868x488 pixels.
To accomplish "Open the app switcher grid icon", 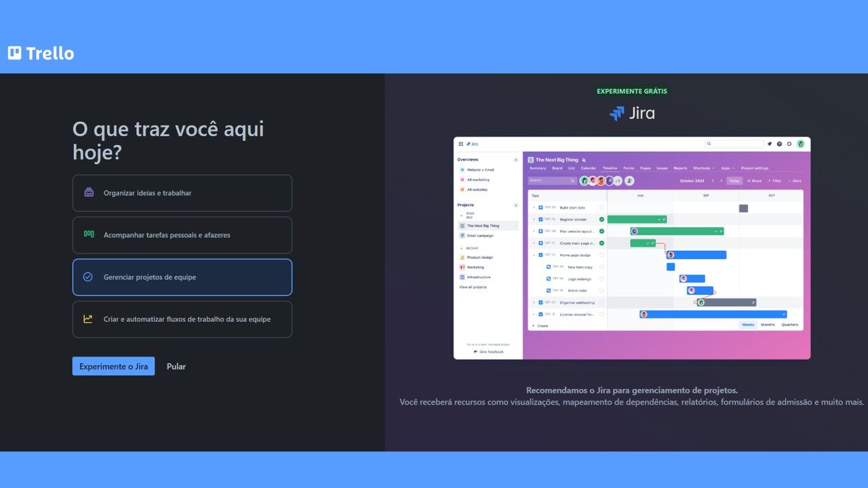I will point(460,144).
